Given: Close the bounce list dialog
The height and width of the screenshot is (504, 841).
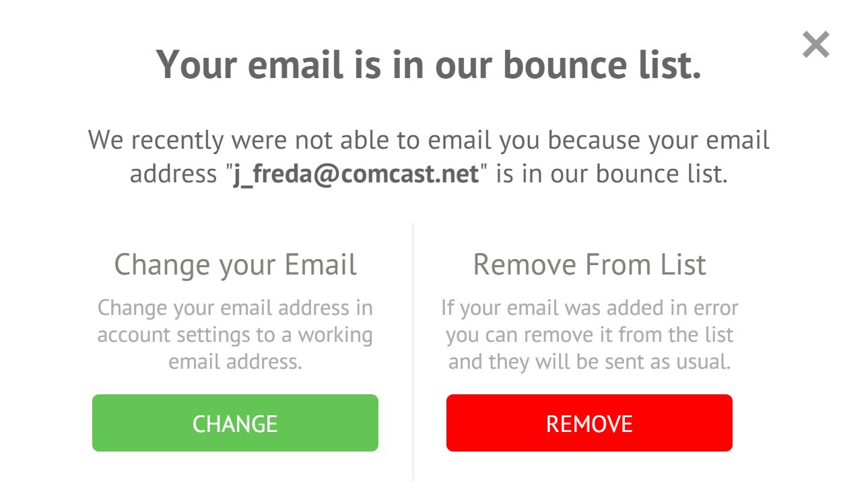Looking at the screenshot, I should coord(815,45).
